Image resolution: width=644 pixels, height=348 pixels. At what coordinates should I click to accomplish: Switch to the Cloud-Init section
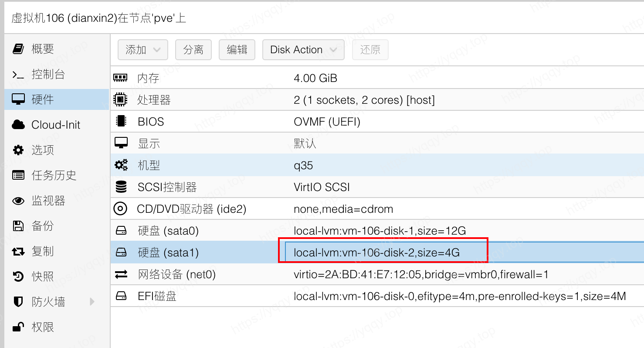click(x=56, y=125)
